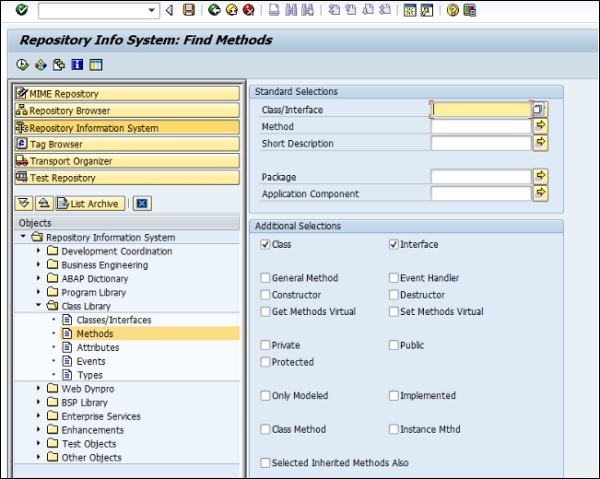
Task: Open the Repository Browser tab
Action: (x=127, y=111)
